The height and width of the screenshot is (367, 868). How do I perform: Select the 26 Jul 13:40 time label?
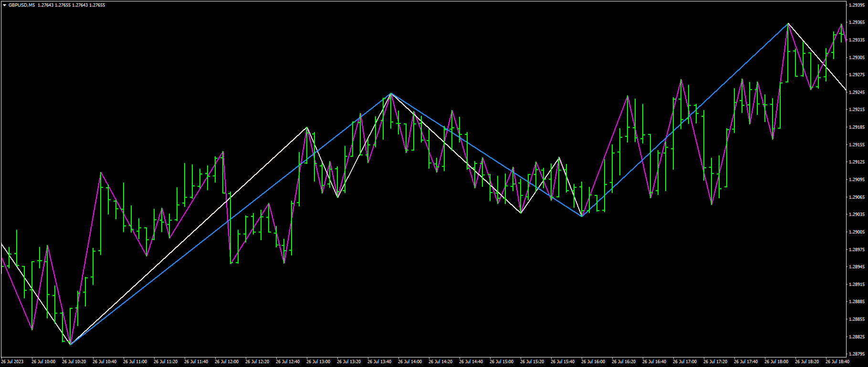379,362
